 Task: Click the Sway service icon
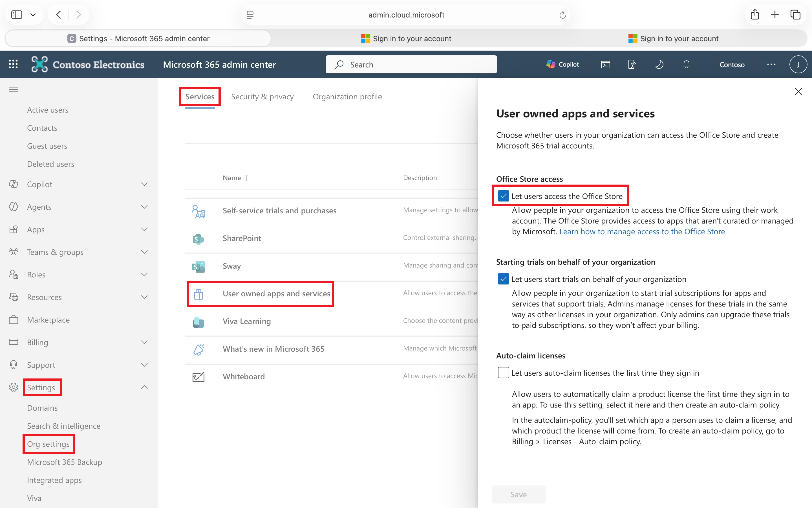198,267
